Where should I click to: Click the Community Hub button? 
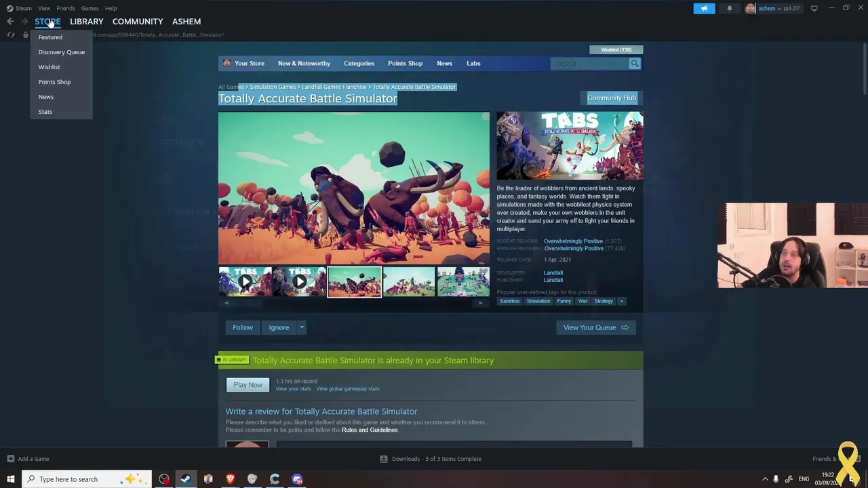point(612,98)
